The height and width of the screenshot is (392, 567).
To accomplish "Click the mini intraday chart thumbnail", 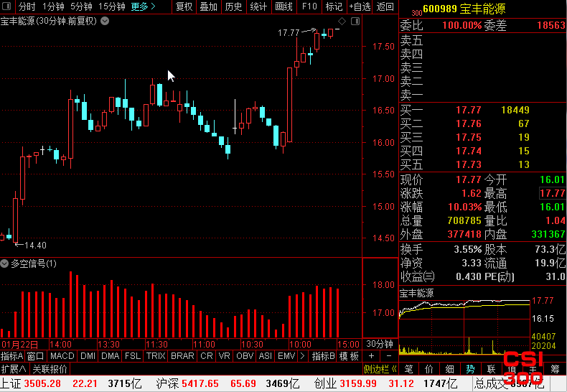I will [x=464, y=326].
